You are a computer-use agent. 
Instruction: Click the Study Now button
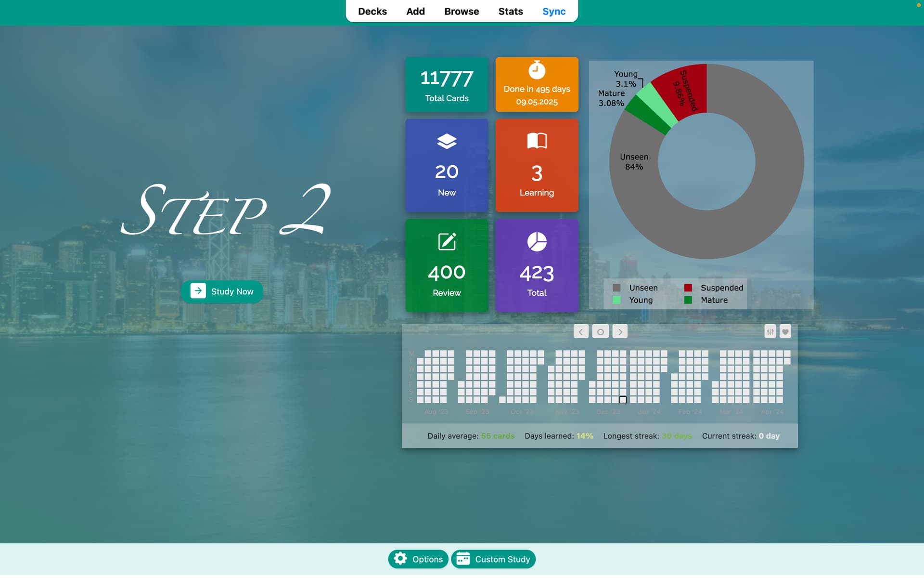click(x=222, y=291)
